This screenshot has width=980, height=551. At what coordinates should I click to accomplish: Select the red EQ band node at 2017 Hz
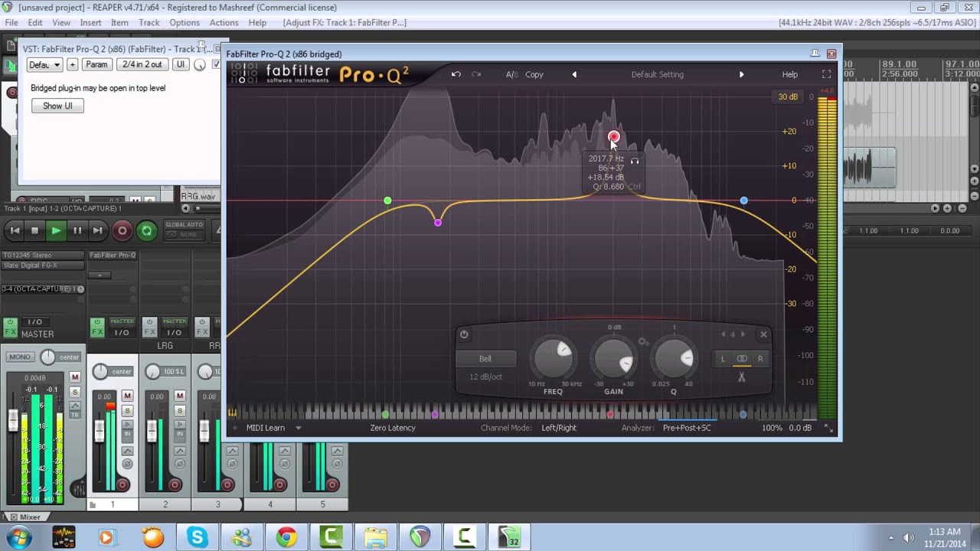[x=613, y=137]
